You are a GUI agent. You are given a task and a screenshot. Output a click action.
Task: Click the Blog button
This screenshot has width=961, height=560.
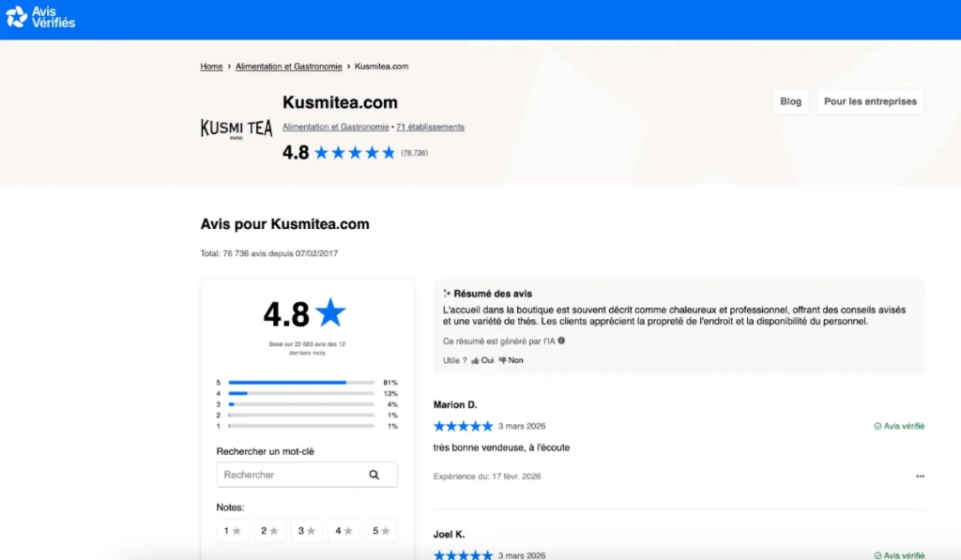[790, 101]
